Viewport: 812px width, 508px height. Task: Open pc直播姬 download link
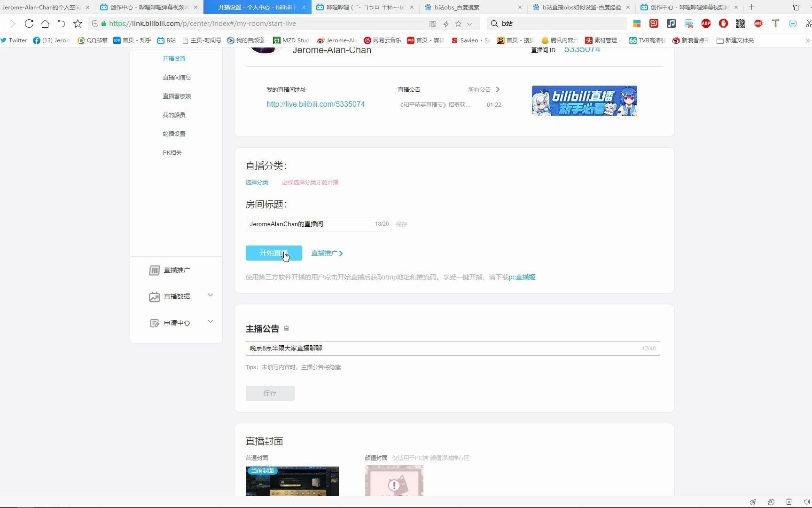tap(522, 278)
